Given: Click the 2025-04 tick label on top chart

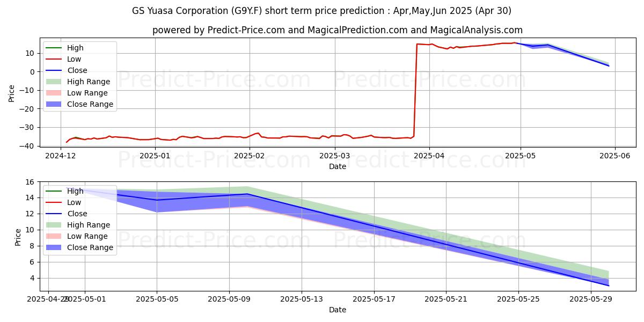Looking at the screenshot, I should tap(429, 156).
